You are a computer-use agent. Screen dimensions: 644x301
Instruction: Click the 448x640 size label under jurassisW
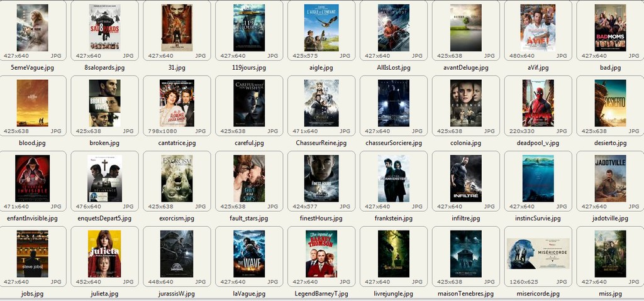click(x=160, y=282)
